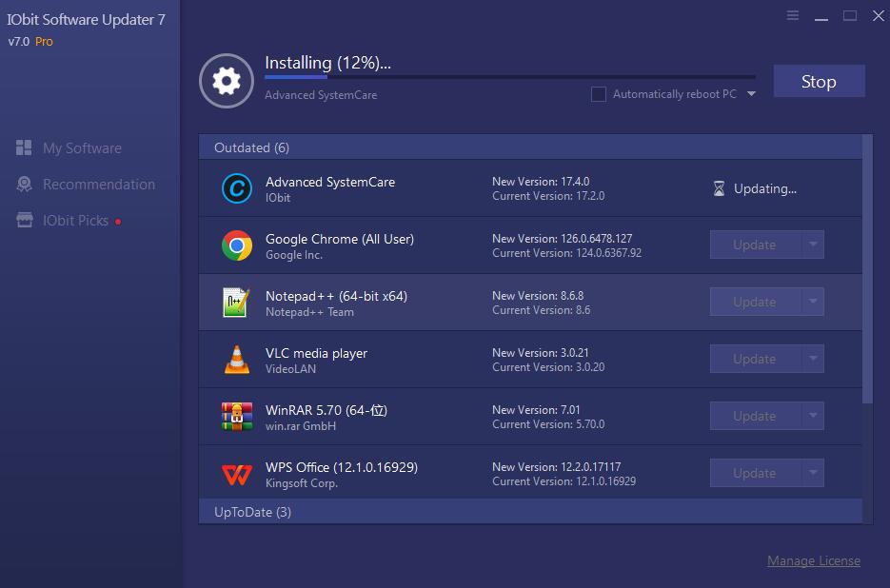Click New Version: 8.6.8 text
The image size is (890, 588).
538,296
